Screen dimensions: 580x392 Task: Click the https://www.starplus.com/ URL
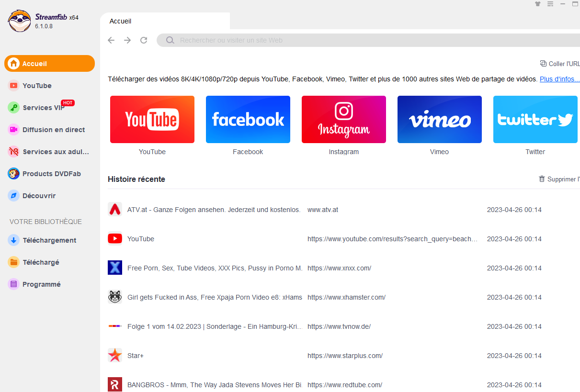coord(345,356)
